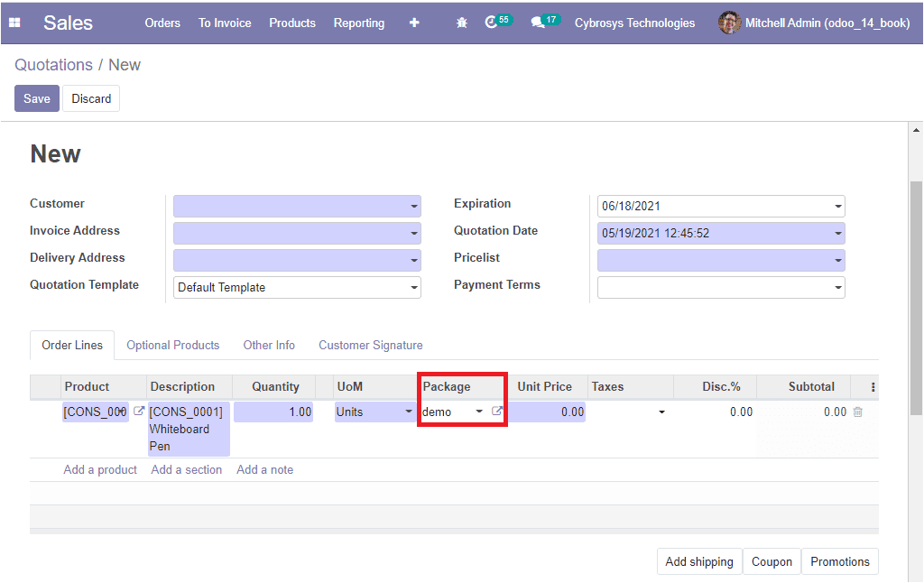The height and width of the screenshot is (583, 924).
Task: Click the Subtotal column header
Action: [811, 386]
